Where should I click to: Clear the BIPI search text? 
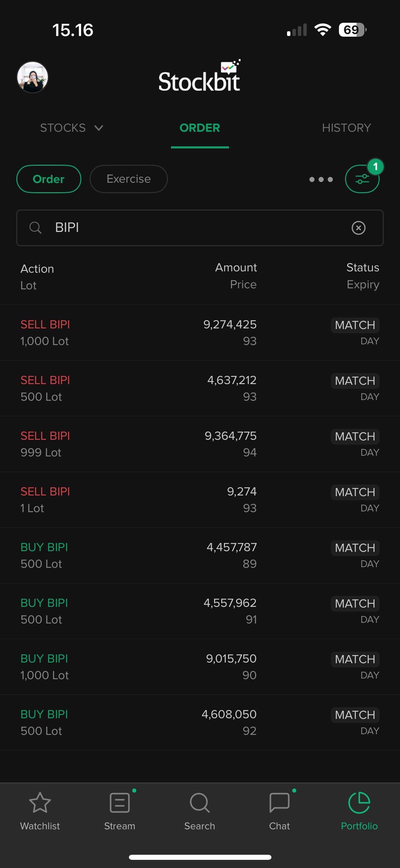tap(358, 228)
